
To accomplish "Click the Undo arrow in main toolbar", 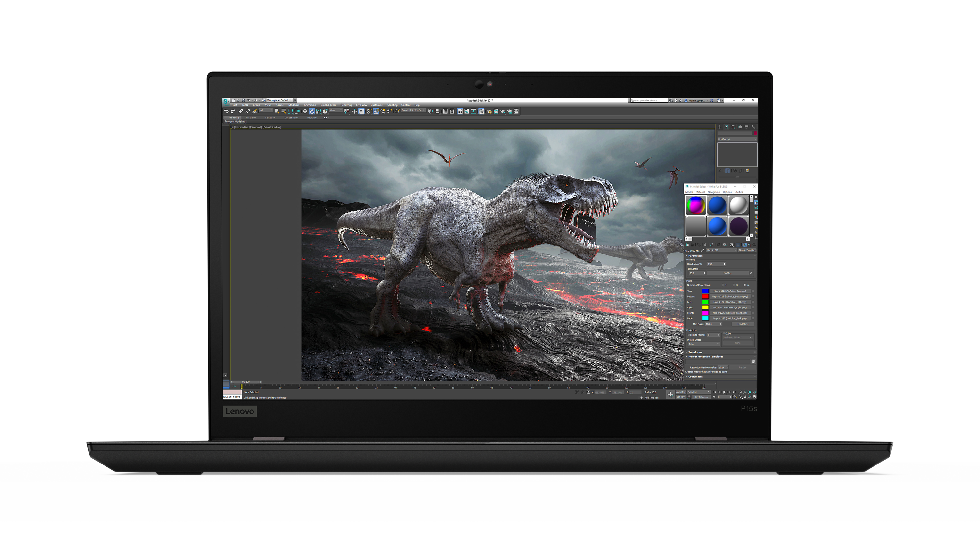I will point(226,111).
